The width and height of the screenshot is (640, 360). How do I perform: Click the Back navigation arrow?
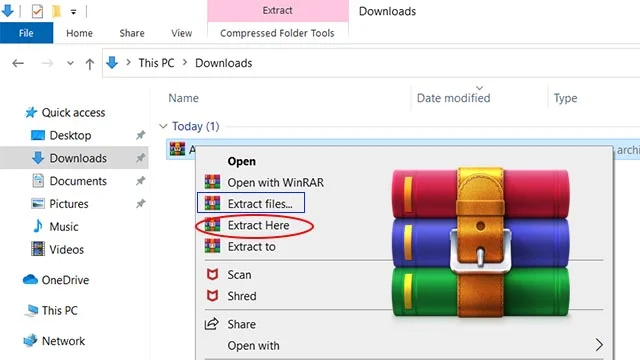point(18,63)
